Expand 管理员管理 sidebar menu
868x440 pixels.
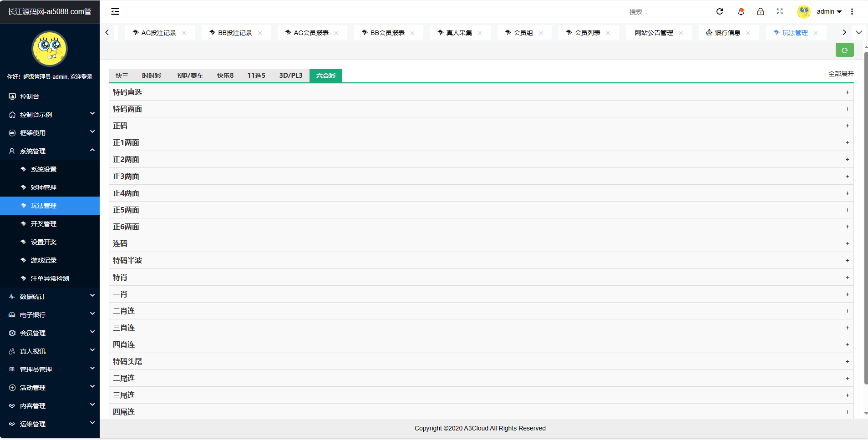[x=50, y=369]
